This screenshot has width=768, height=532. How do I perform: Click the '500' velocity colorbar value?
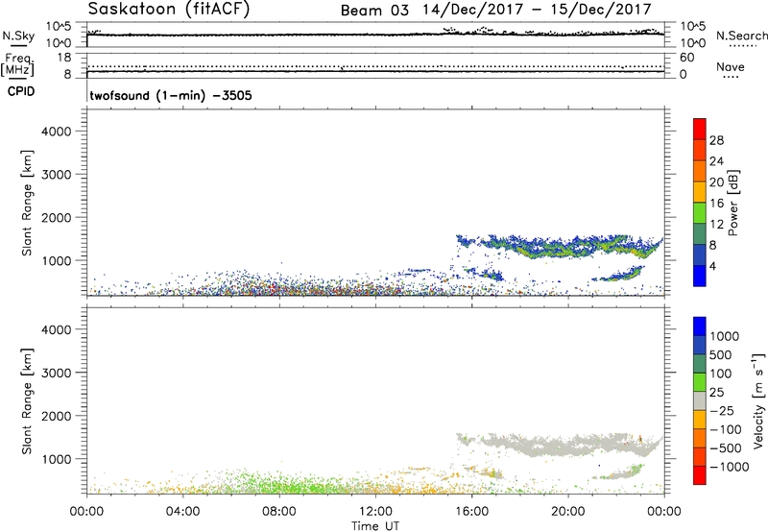721,355
